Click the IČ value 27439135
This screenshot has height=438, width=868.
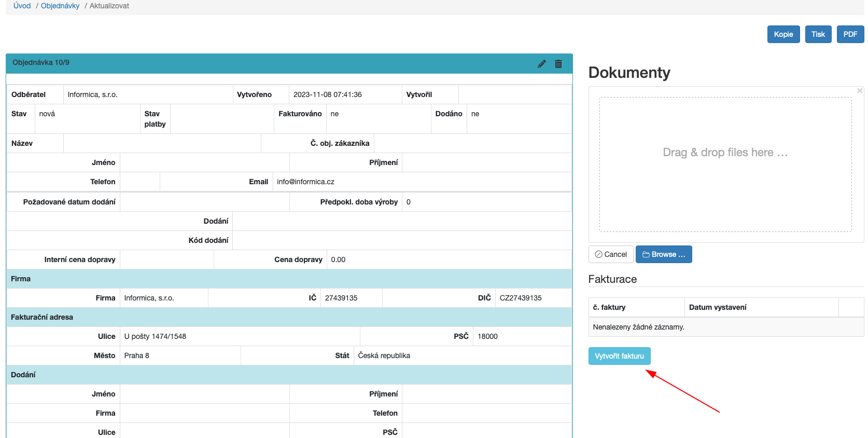point(341,298)
